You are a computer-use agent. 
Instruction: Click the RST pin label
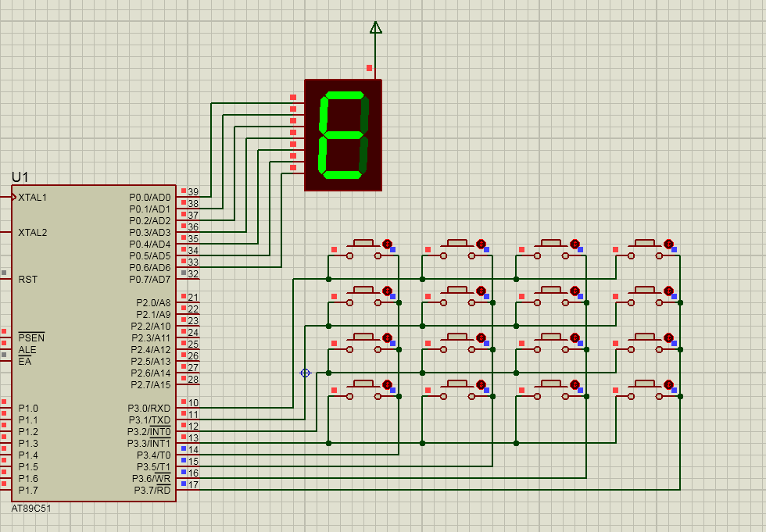pyautogui.click(x=28, y=280)
